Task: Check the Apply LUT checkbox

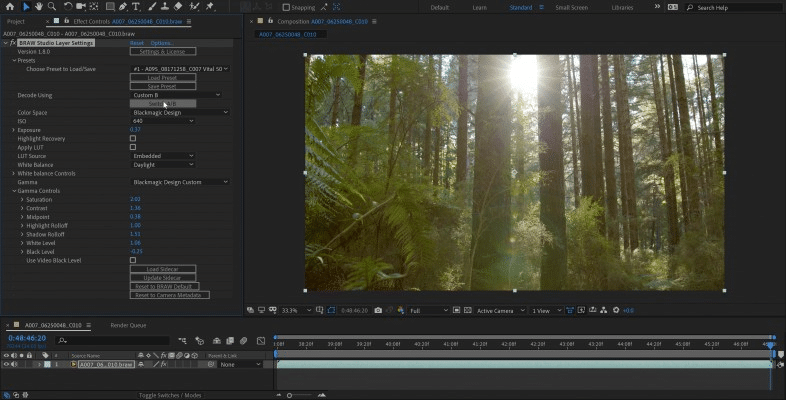Action: tap(133, 147)
